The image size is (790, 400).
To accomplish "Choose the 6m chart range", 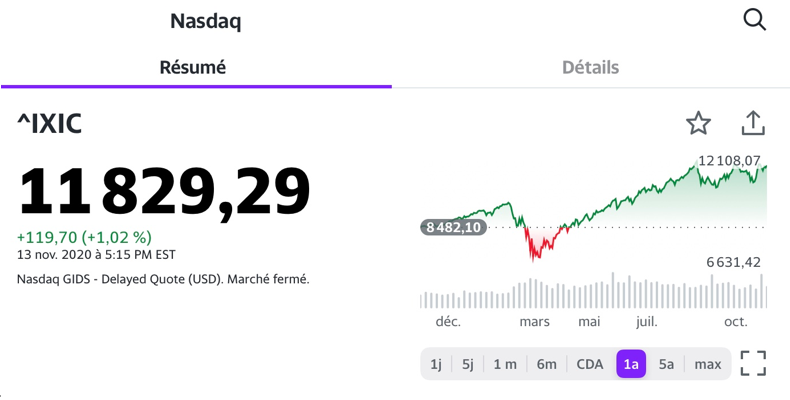I will click(546, 364).
